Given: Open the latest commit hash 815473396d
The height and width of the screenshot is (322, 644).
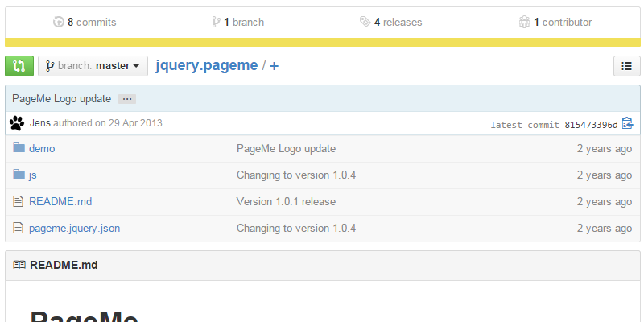Looking at the screenshot, I should 591,125.
